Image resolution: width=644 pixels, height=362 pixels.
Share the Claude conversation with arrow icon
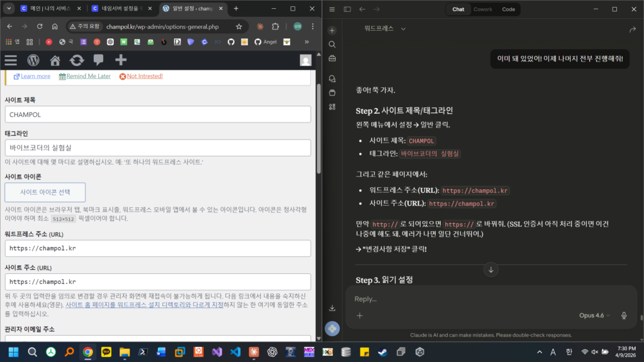point(633,29)
